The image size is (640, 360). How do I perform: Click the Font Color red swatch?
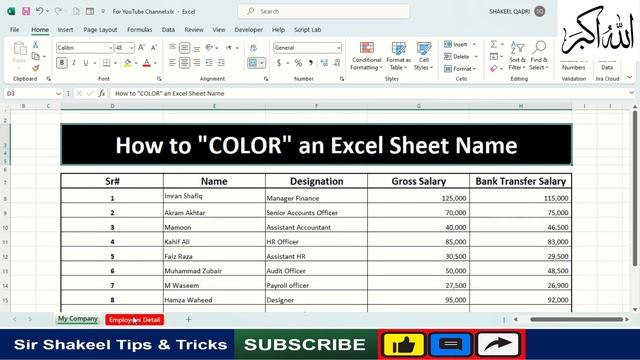[x=147, y=63]
